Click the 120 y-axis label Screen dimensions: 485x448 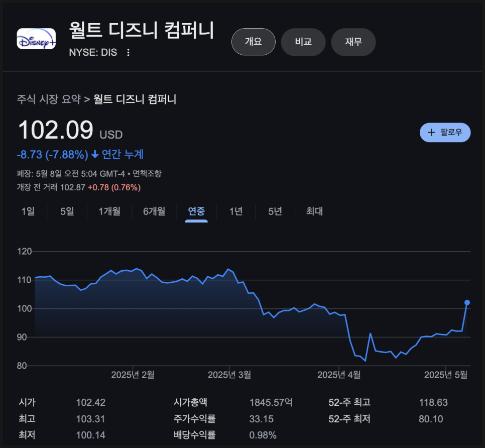[25, 252]
